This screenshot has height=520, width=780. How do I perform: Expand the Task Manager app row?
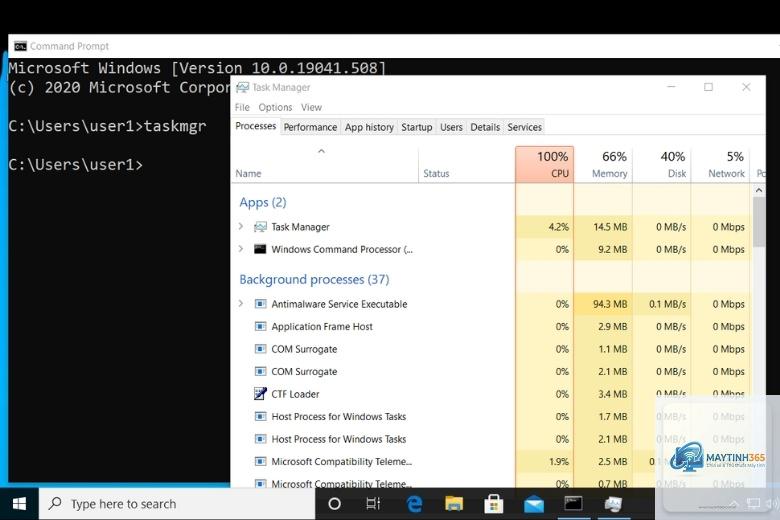pyautogui.click(x=241, y=226)
